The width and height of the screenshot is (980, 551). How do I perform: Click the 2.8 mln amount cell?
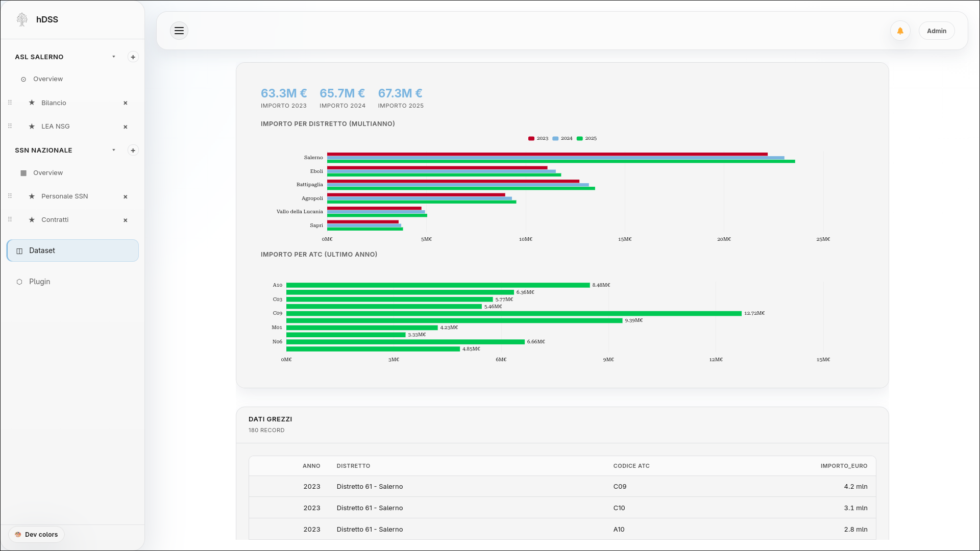point(855,530)
